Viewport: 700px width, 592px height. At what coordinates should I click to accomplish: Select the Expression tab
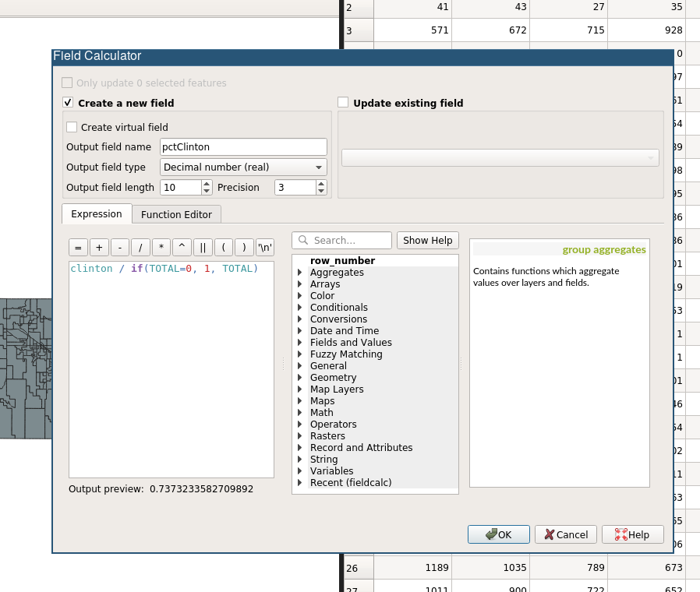(x=97, y=214)
